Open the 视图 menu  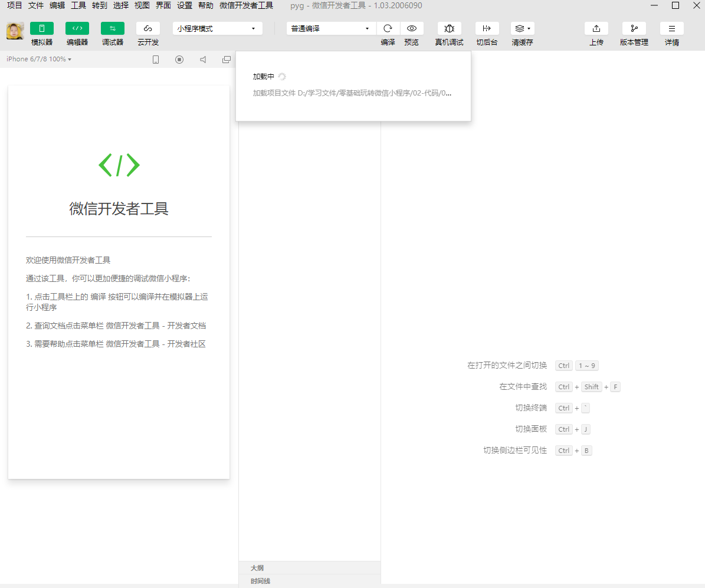[x=142, y=5]
